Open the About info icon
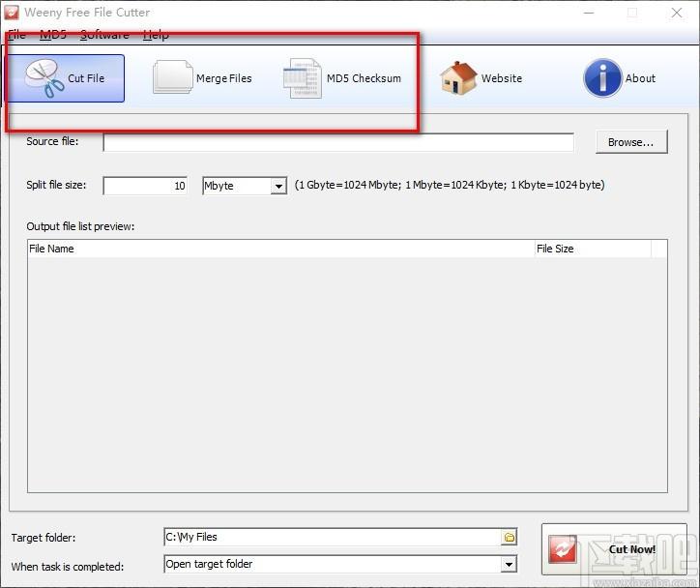Screen dimensions: 700x588 click(602, 78)
